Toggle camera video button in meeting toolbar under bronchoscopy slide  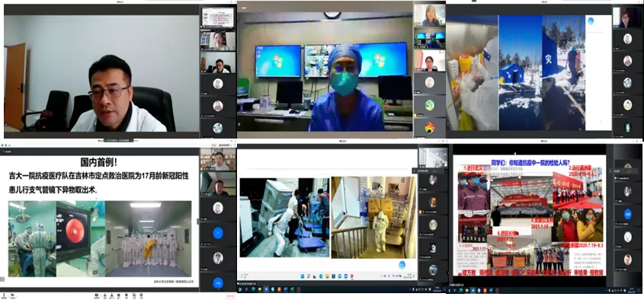pos(12,295)
